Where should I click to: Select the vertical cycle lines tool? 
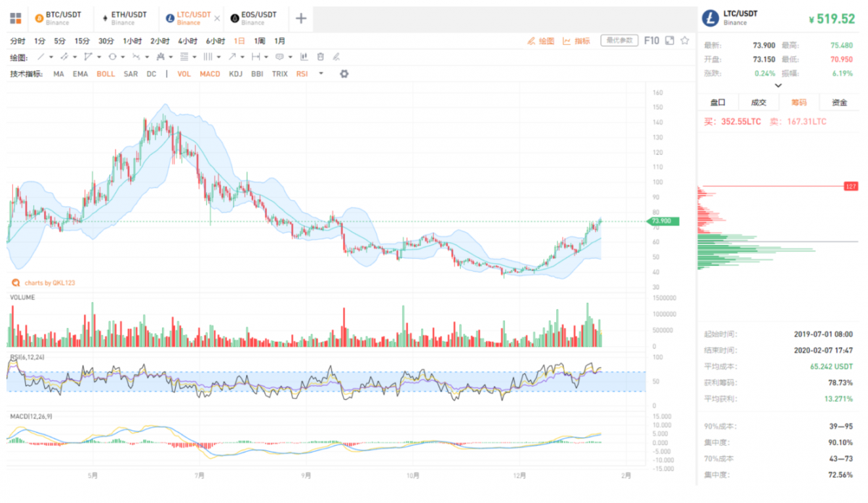pos(208,56)
